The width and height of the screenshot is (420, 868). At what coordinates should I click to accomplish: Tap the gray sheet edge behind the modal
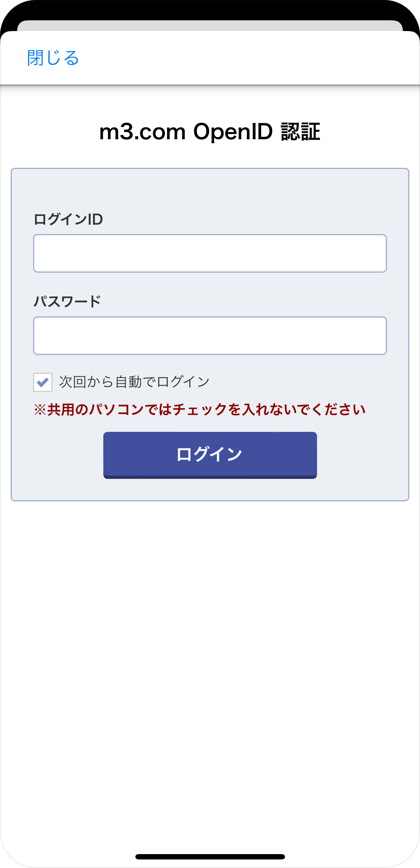(x=210, y=25)
